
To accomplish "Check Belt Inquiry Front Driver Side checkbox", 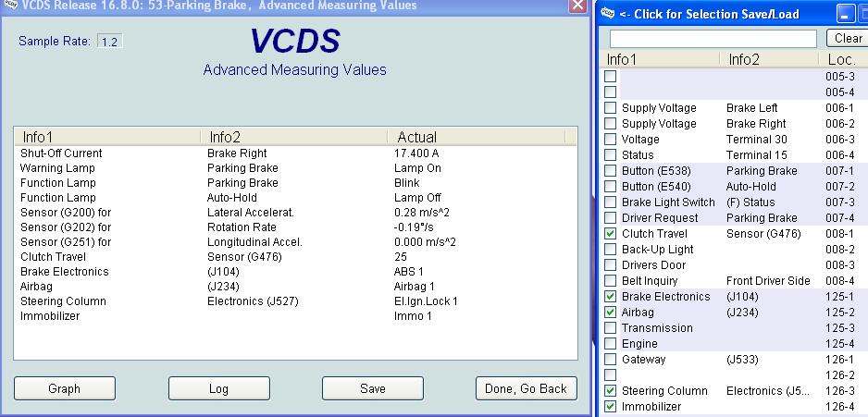I will pyautogui.click(x=610, y=281).
